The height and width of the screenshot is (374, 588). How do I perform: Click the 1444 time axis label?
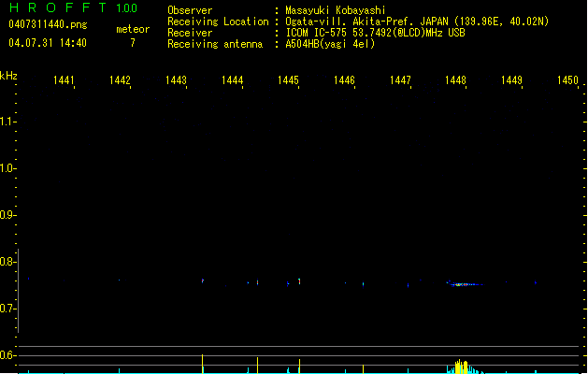(x=232, y=80)
